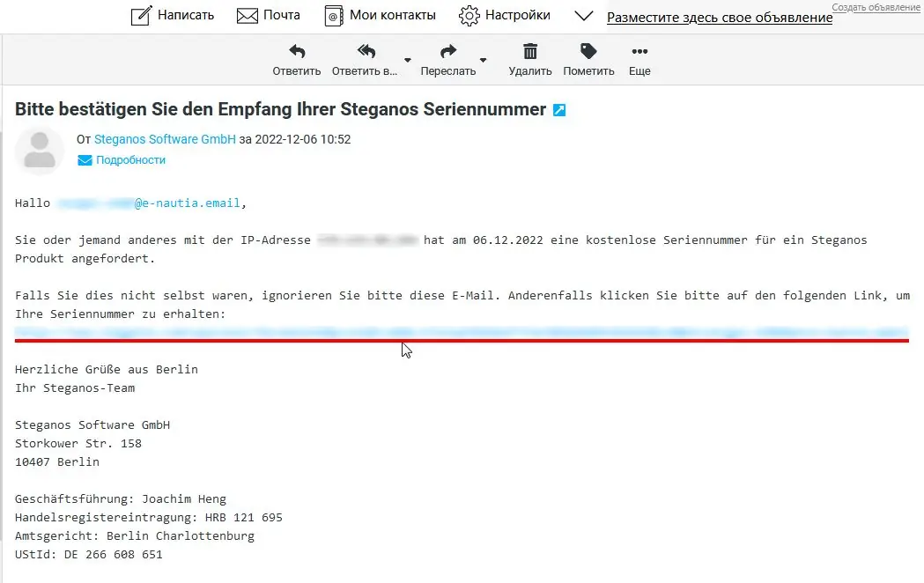Click the text "Handelsregistereintragung: HRB 121 695"
The height and width of the screenshot is (583, 924).
(x=149, y=518)
